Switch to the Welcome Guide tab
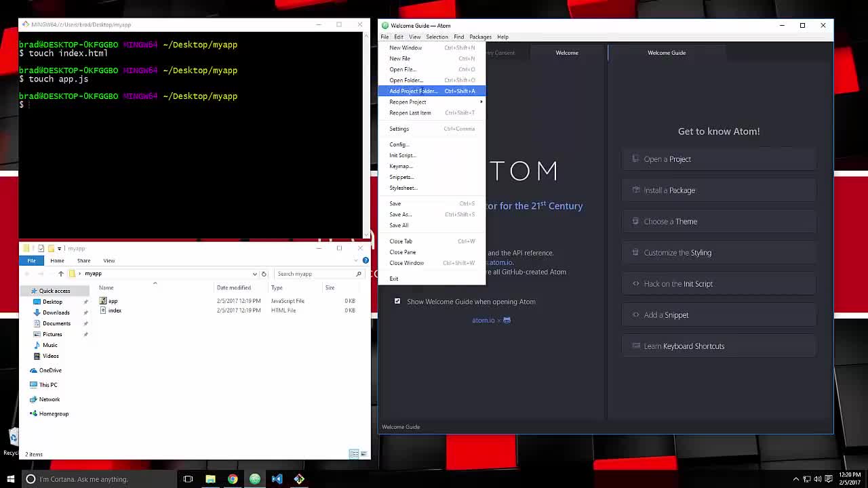This screenshot has height=488, width=868. coord(667,53)
